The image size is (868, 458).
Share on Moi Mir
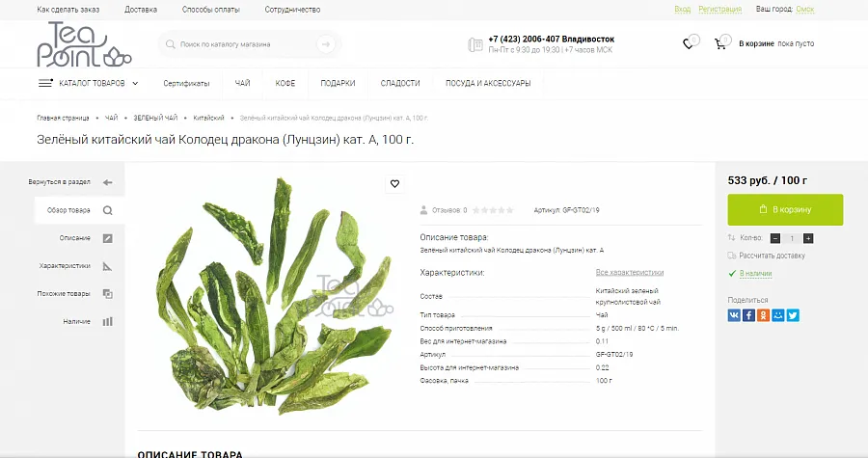pyautogui.click(x=778, y=315)
